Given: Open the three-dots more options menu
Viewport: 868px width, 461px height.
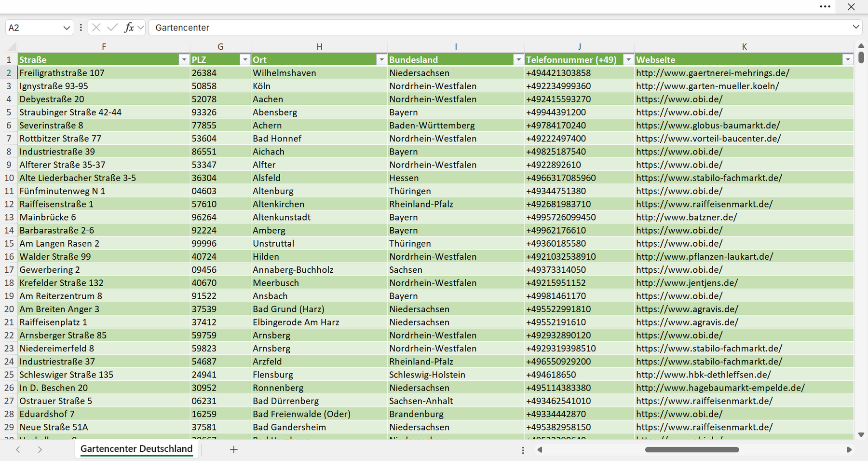Looking at the screenshot, I should pyautogui.click(x=825, y=7).
